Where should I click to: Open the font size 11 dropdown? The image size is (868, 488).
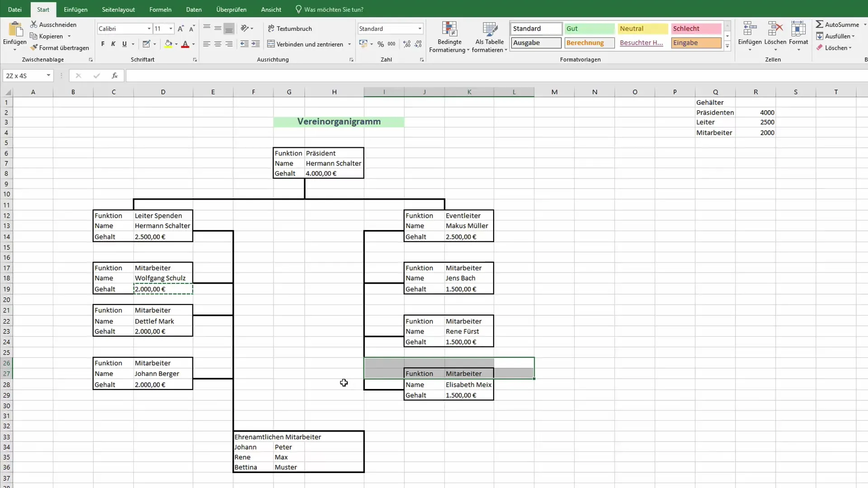pyautogui.click(x=171, y=28)
